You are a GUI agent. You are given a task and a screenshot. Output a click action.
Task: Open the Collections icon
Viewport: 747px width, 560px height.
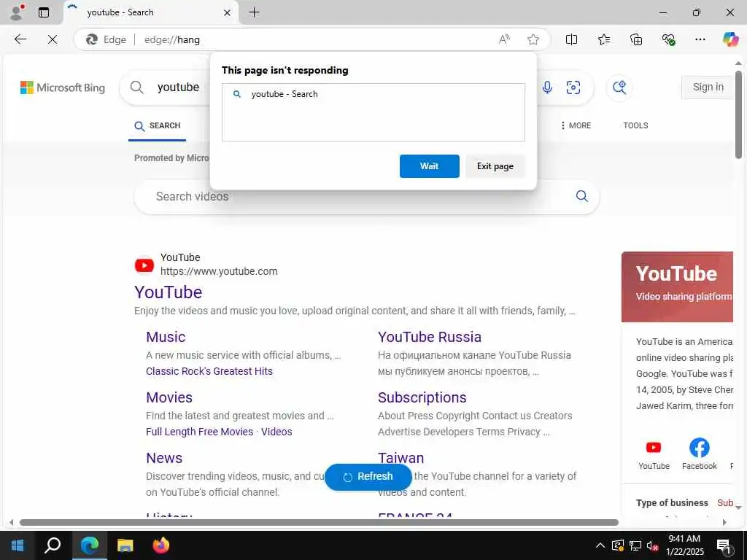pyautogui.click(x=636, y=39)
